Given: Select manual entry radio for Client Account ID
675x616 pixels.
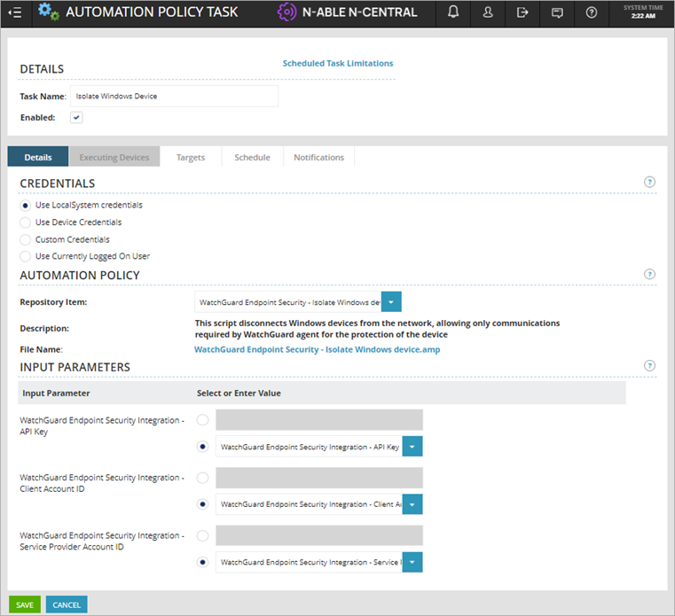Looking at the screenshot, I should pos(202,478).
